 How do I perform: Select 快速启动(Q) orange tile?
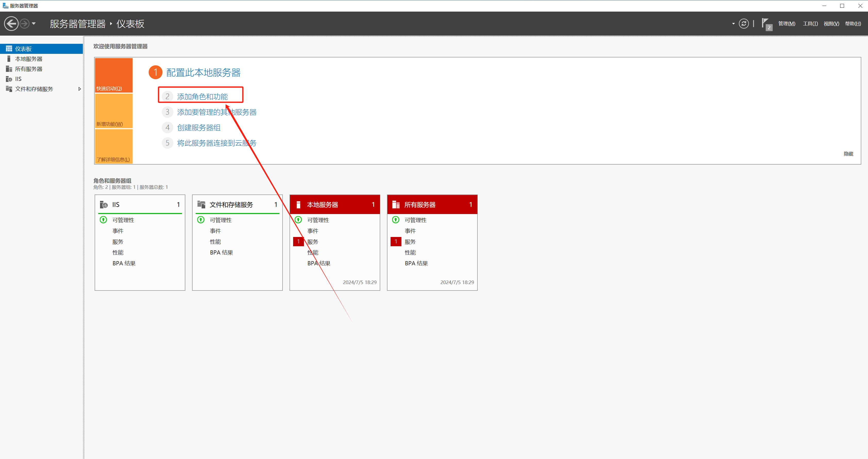113,75
